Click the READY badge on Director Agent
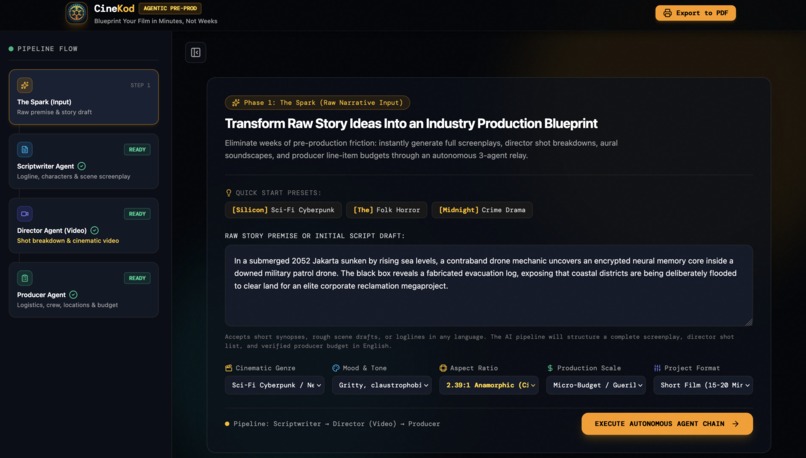The height and width of the screenshot is (458, 806). (137, 214)
